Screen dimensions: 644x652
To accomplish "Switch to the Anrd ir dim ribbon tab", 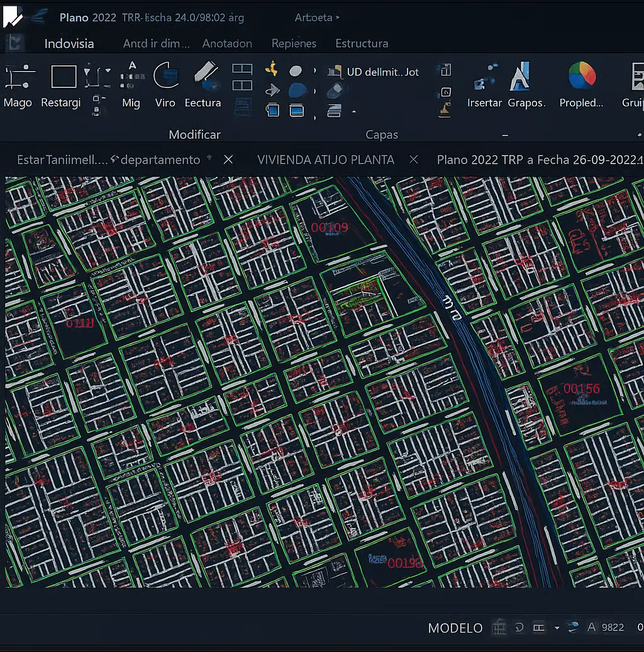I will pyautogui.click(x=156, y=43).
